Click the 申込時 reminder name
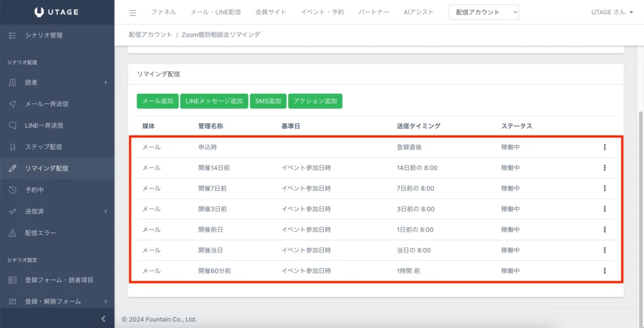 coord(208,147)
